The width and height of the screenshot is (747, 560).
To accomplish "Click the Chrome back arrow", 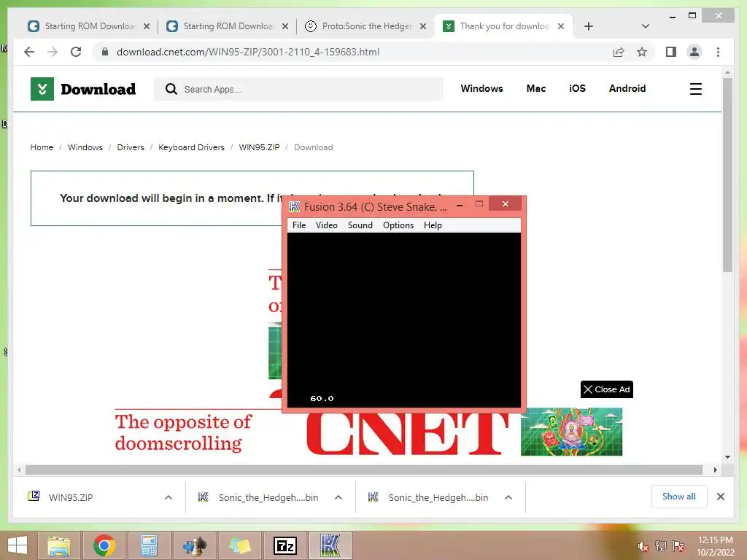I will (x=29, y=52).
